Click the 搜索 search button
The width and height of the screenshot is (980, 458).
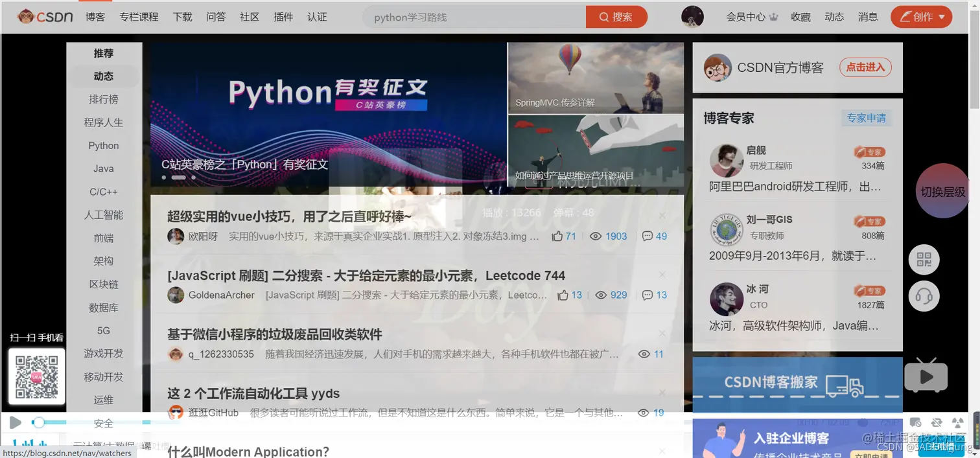pyautogui.click(x=616, y=17)
